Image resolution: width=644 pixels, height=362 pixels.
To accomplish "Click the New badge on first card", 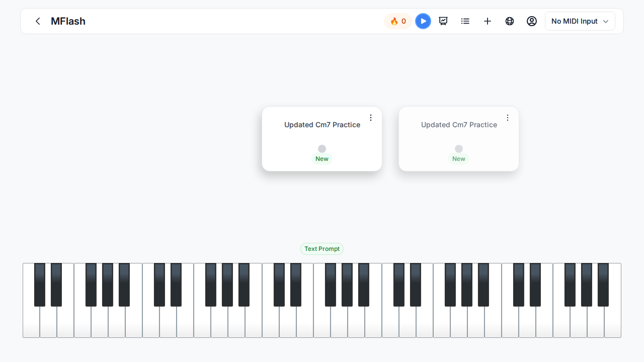I will [x=322, y=159].
